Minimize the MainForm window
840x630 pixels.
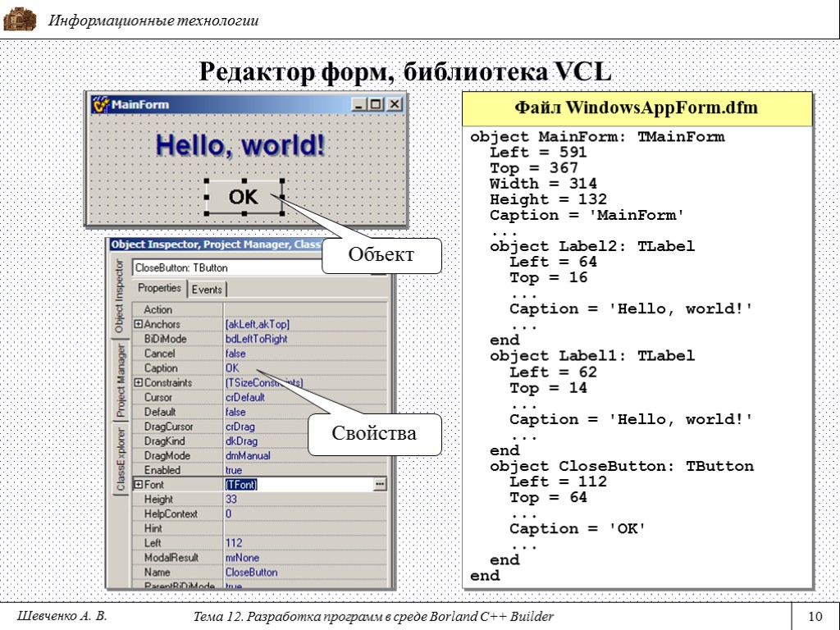[x=358, y=104]
